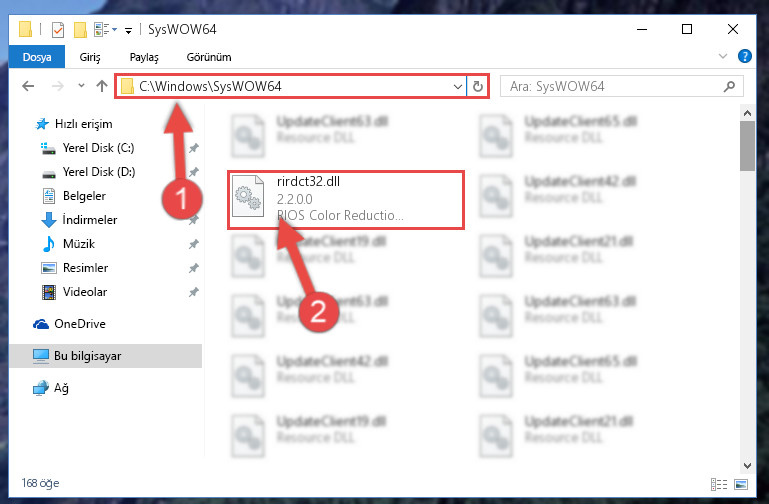Click the Ara: SysWOW64 search field
Screen dimensions: 769x504
click(x=615, y=87)
